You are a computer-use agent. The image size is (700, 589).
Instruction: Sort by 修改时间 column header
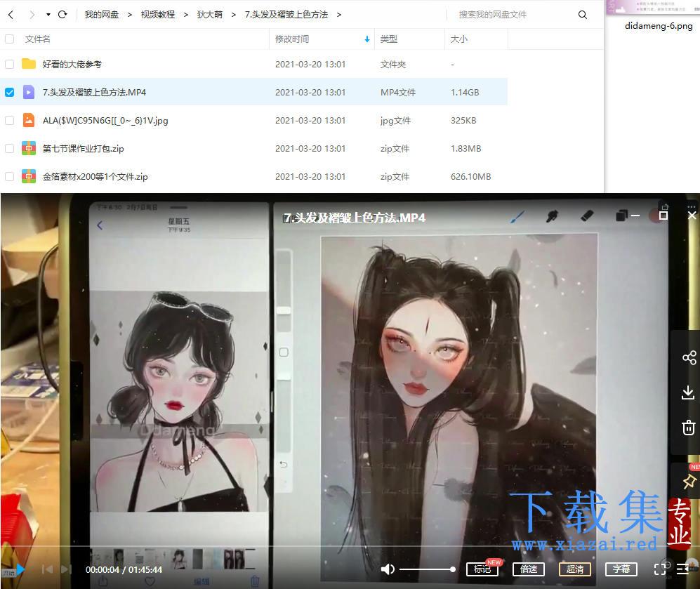point(292,39)
